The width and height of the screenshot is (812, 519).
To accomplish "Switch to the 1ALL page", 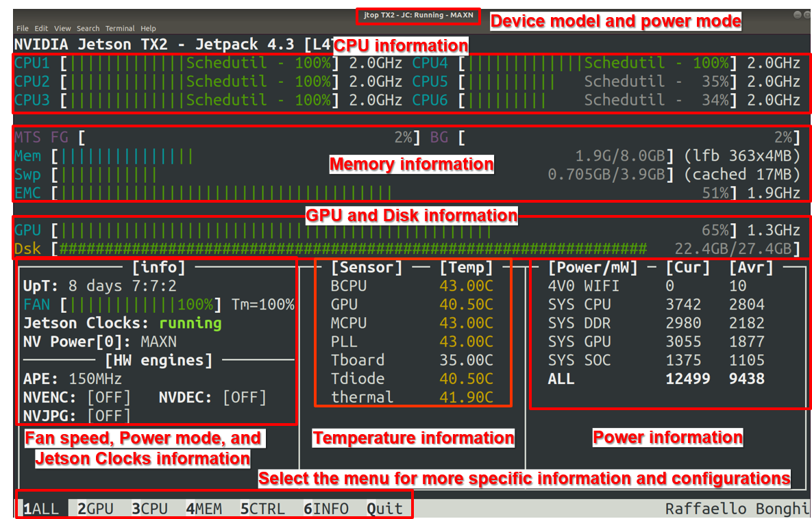I will [41, 509].
